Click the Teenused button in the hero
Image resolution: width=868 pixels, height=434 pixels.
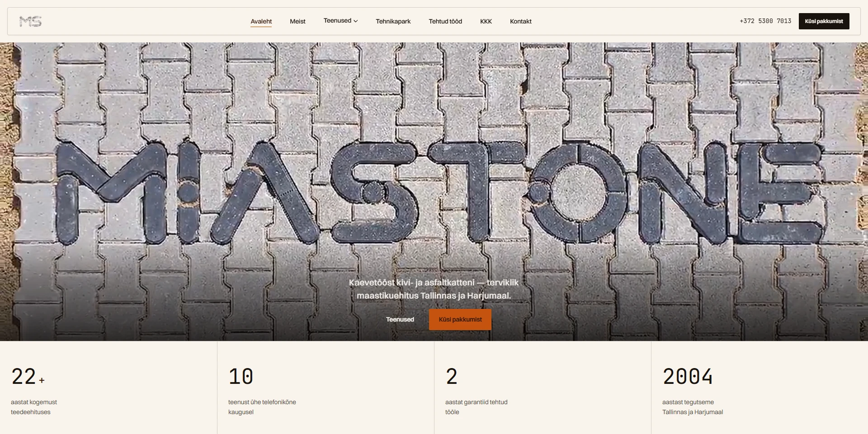pos(400,319)
